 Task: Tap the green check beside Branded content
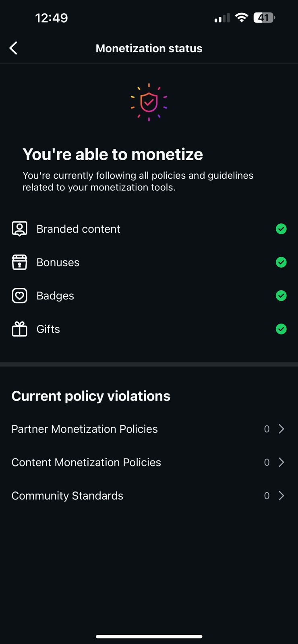pyautogui.click(x=281, y=229)
